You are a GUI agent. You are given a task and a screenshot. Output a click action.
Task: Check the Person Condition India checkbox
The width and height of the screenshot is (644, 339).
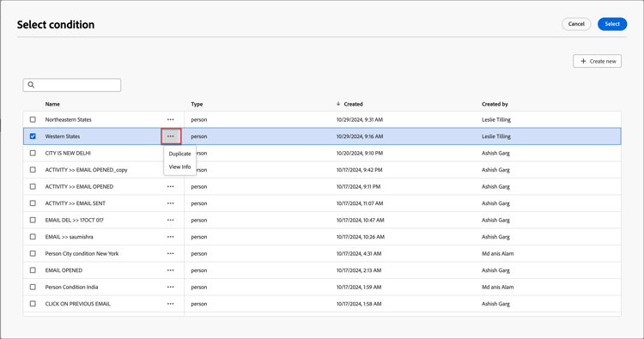pos(33,288)
